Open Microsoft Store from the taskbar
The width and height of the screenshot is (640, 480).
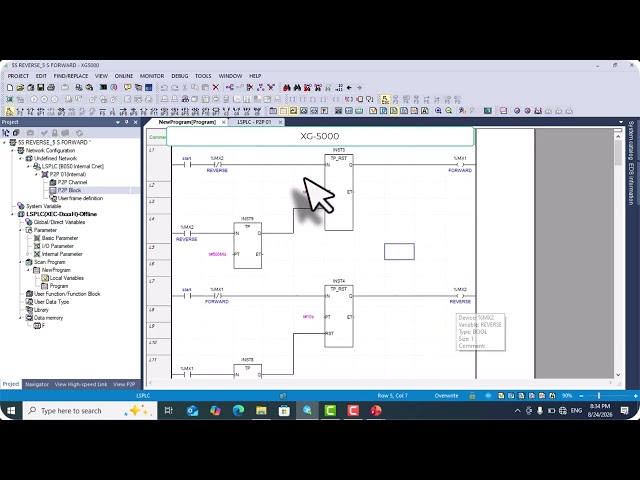[284, 411]
